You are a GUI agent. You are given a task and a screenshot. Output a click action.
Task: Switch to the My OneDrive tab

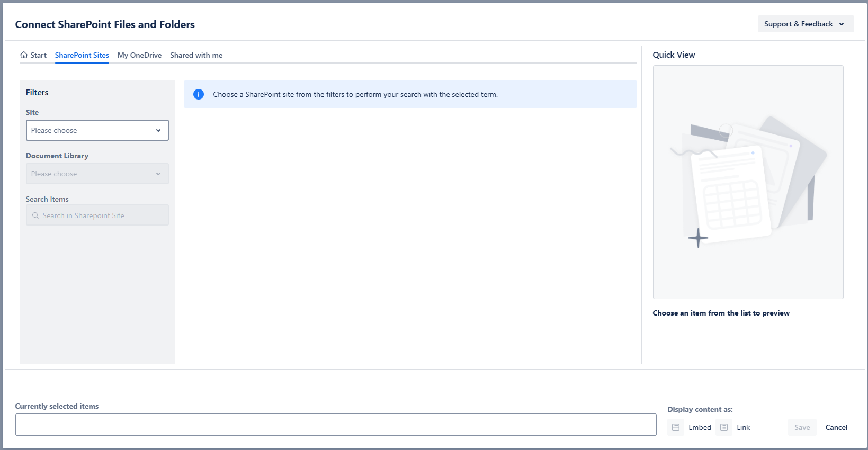139,55
